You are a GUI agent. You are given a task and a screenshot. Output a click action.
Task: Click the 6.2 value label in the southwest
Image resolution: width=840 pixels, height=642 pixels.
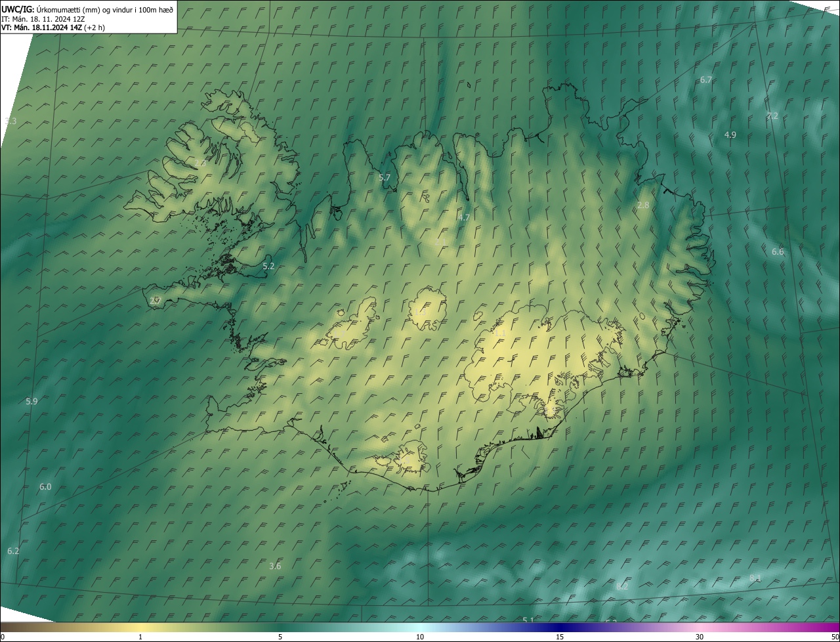(13, 551)
